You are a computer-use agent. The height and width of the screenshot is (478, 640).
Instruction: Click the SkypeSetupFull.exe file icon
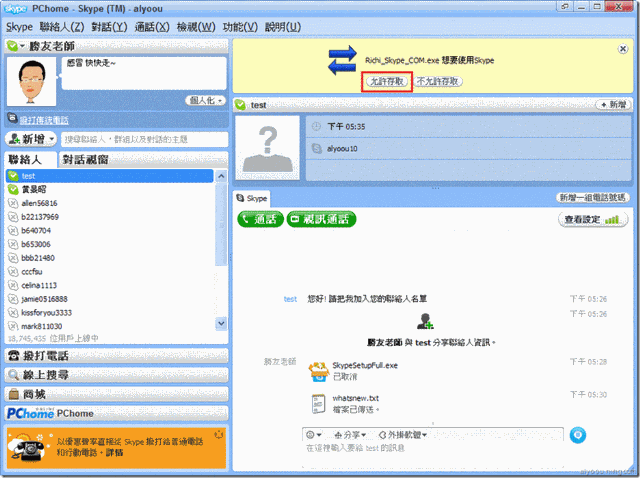tap(319, 371)
